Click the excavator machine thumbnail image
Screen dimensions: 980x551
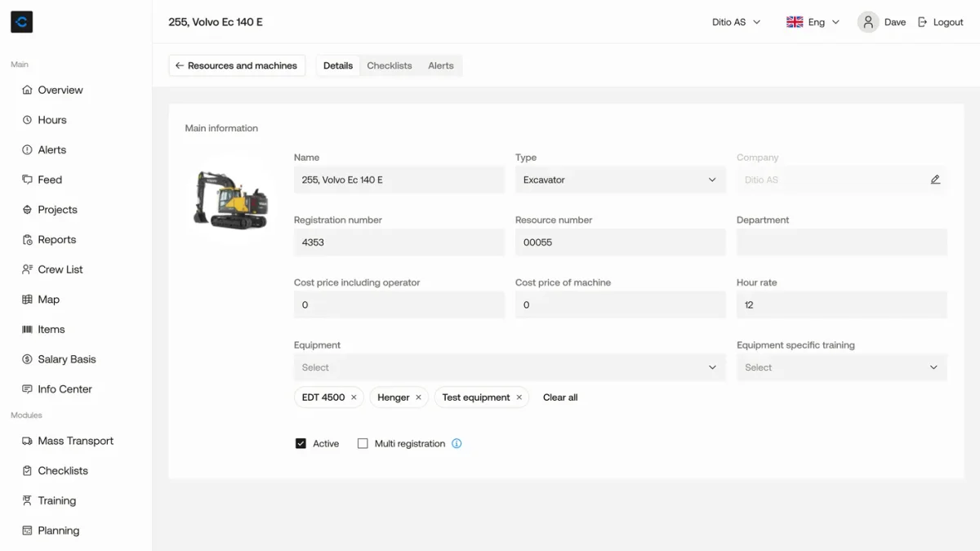pos(230,200)
